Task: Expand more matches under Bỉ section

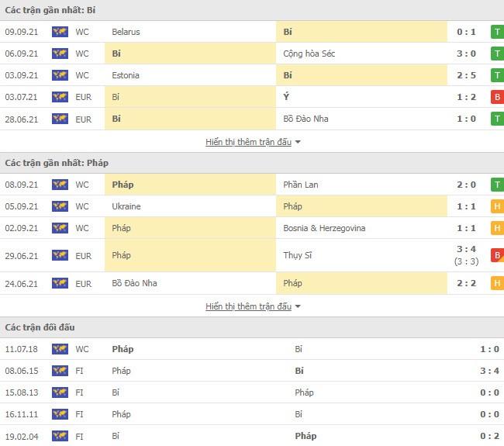Action: (x=248, y=142)
